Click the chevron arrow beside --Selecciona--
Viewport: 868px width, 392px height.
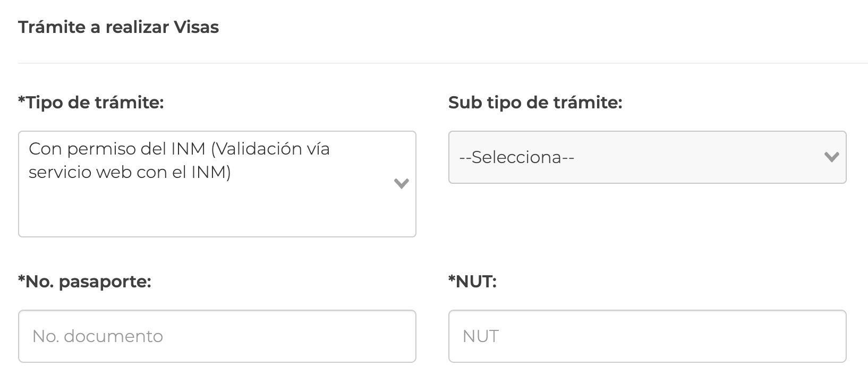pyautogui.click(x=831, y=157)
